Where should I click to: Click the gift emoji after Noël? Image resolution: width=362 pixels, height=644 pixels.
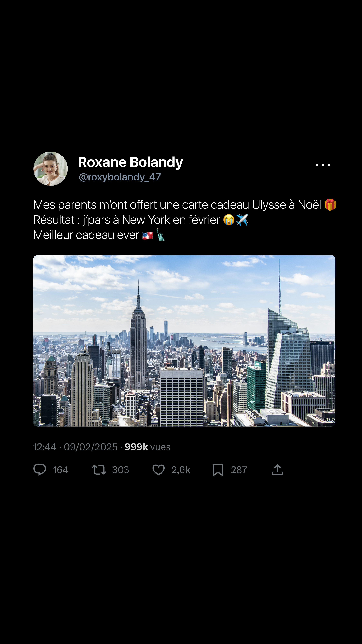click(x=330, y=205)
